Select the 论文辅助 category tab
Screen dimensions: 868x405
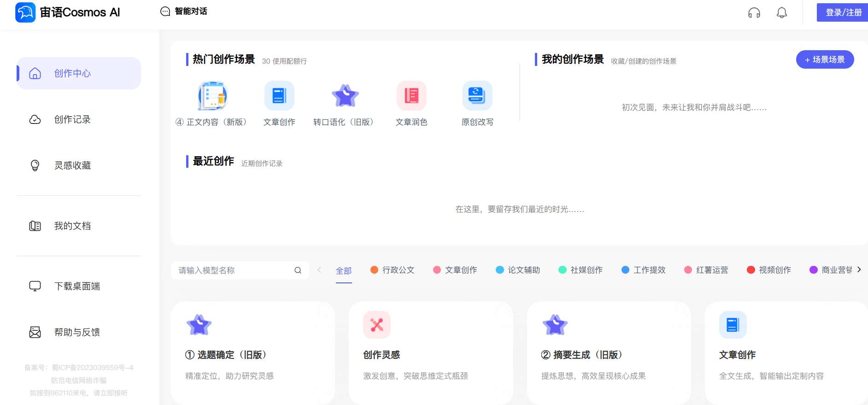pos(518,270)
